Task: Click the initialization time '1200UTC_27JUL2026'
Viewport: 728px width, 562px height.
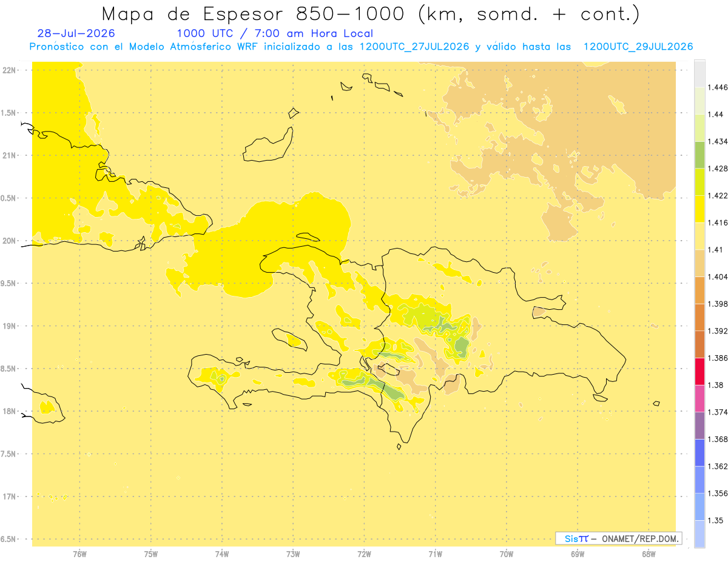Action: [x=414, y=47]
